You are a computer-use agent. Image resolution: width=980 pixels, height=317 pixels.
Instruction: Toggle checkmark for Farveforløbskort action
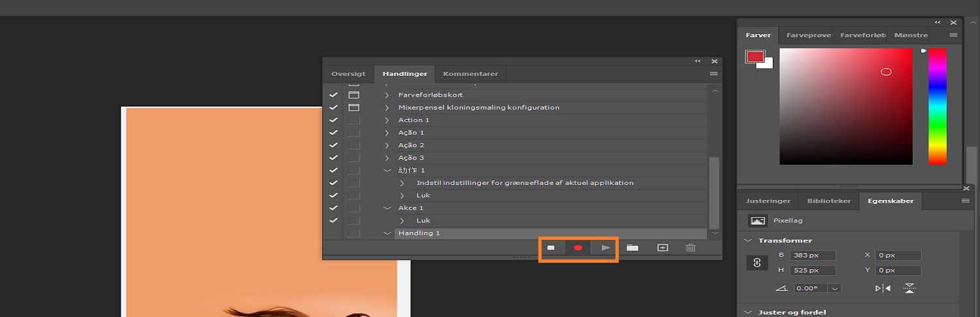333,95
